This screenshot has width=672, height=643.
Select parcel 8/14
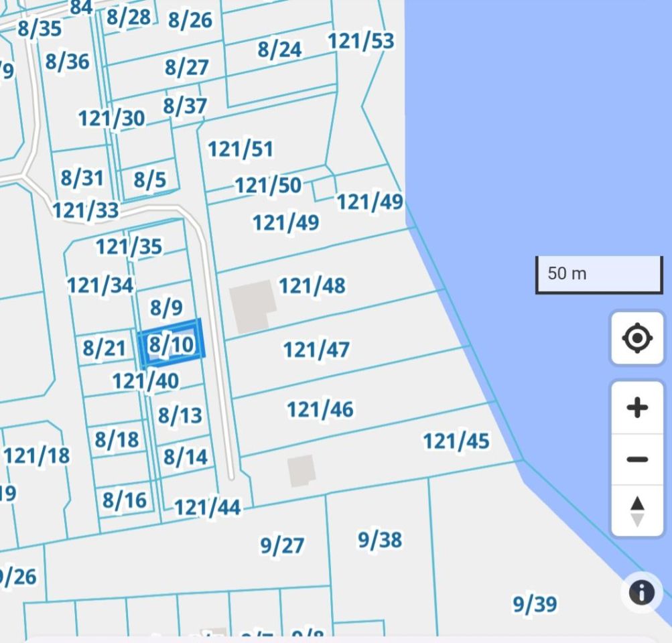pos(186,456)
